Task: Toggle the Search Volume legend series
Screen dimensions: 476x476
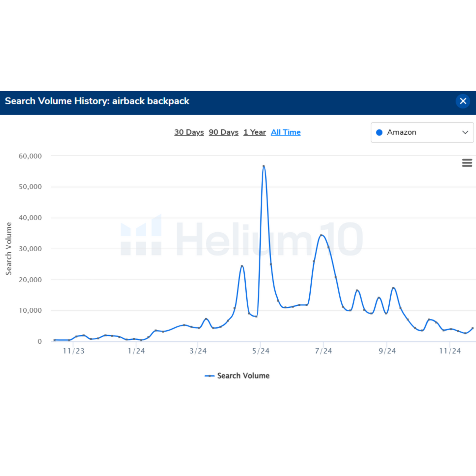Action: click(237, 376)
